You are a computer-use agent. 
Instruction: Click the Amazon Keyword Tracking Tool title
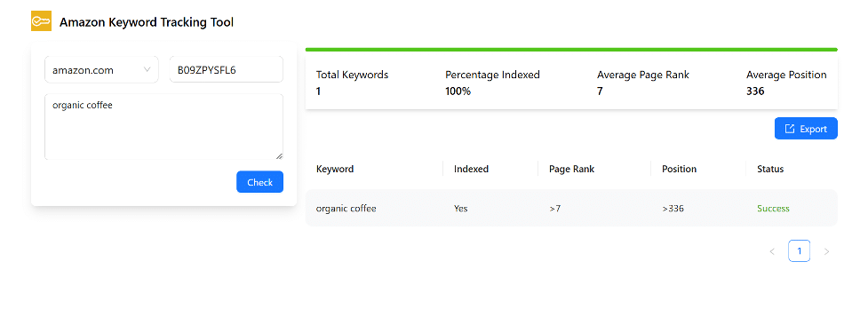[146, 22]
